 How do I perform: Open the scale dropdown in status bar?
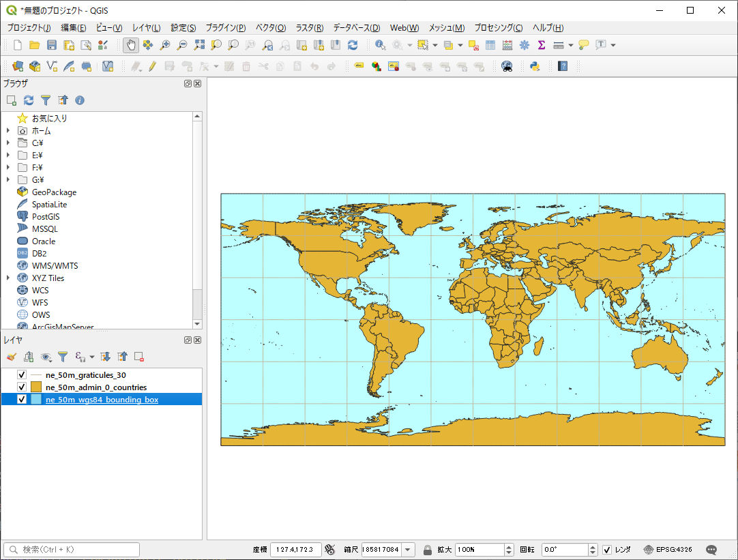[x=408, y=550]
